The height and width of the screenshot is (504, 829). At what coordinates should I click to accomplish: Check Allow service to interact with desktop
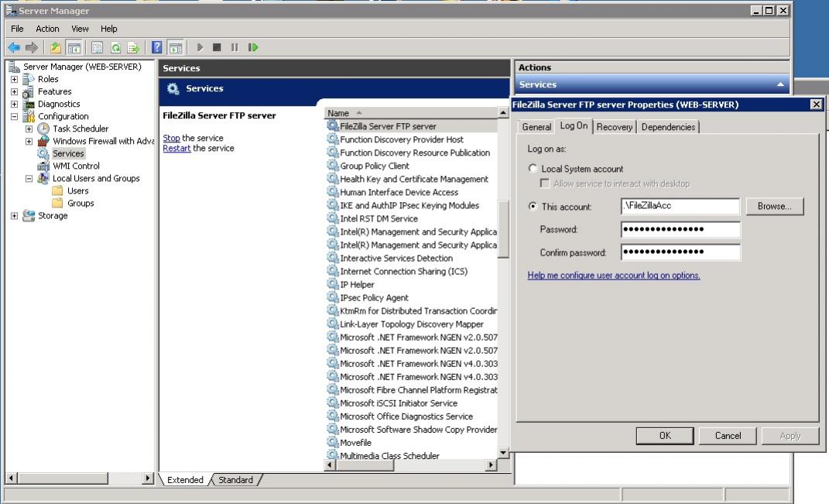[x=545, y=181]
